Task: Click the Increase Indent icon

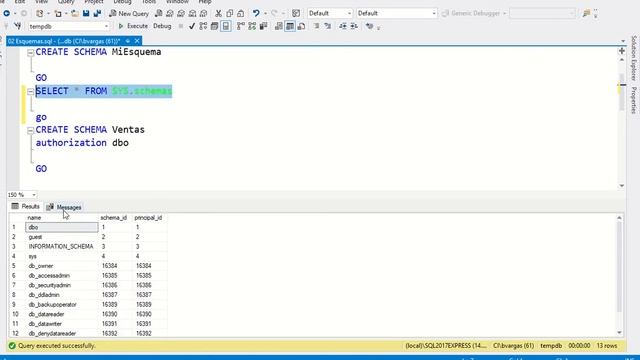Action: click(354, 26)
